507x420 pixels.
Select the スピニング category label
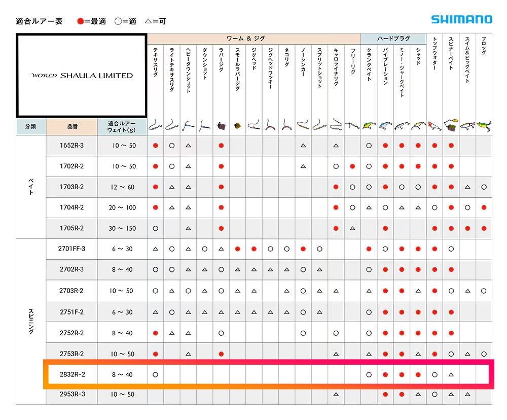tap(31, 321)
